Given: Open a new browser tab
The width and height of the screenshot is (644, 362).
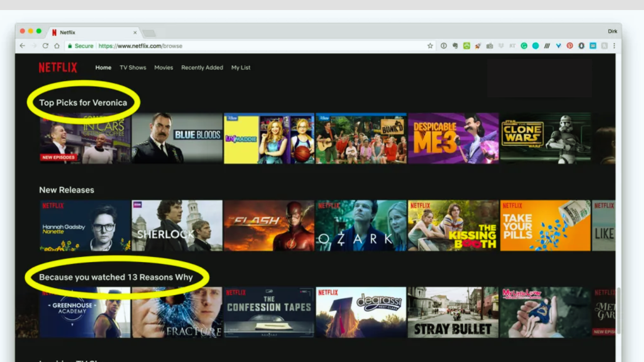Looking at the screenshot, I should pyautogui.click(x=149, y=33).
